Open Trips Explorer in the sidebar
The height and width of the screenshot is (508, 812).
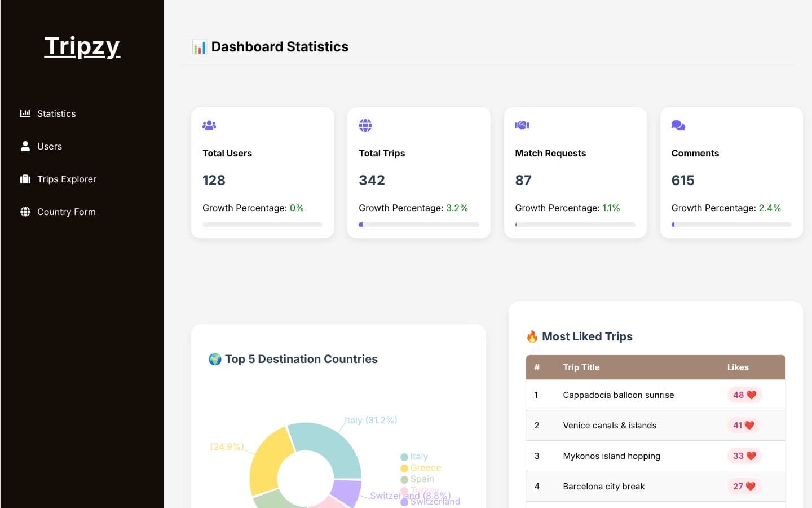67,179
